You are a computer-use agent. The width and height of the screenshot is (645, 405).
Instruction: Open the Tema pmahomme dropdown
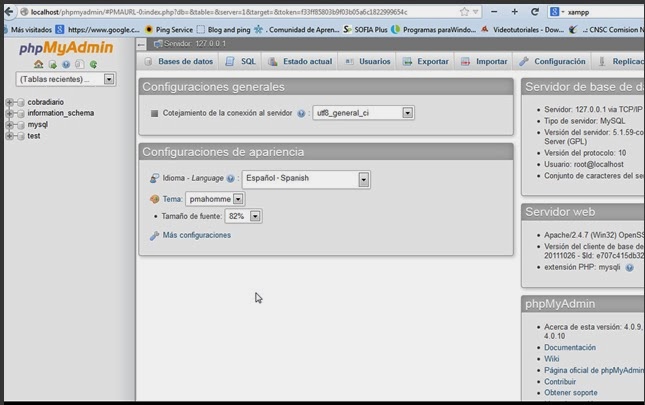(x=215, y=199)
